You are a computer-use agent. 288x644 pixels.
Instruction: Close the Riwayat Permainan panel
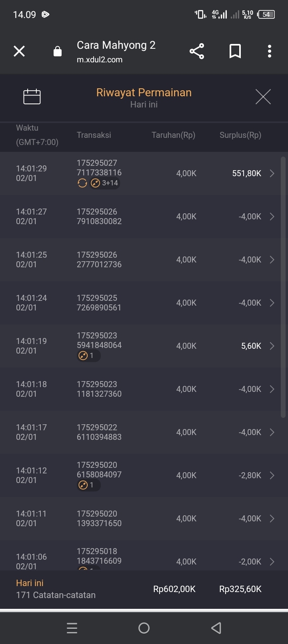click(263, 97)
